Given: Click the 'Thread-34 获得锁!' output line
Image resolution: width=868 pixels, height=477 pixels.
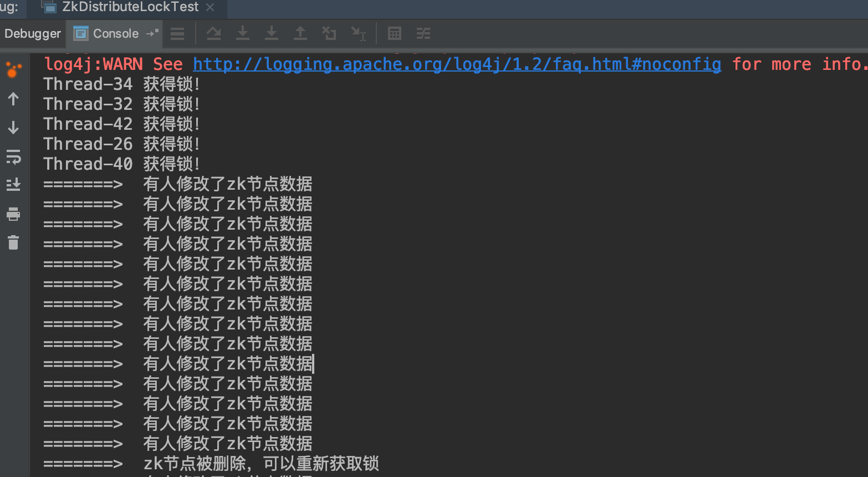Looking at the screenshot, I should click(121, 84).
